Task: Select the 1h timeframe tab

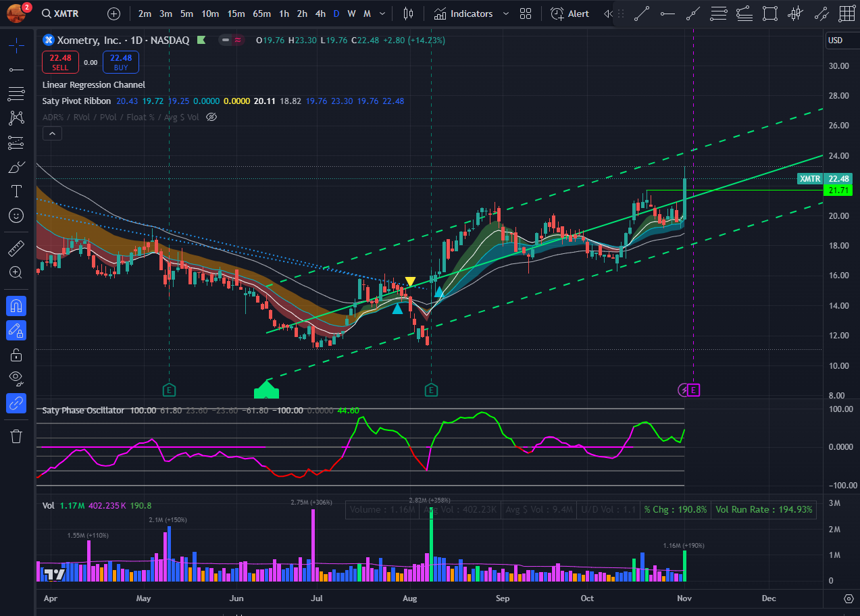Action: (x=283, y=13)
